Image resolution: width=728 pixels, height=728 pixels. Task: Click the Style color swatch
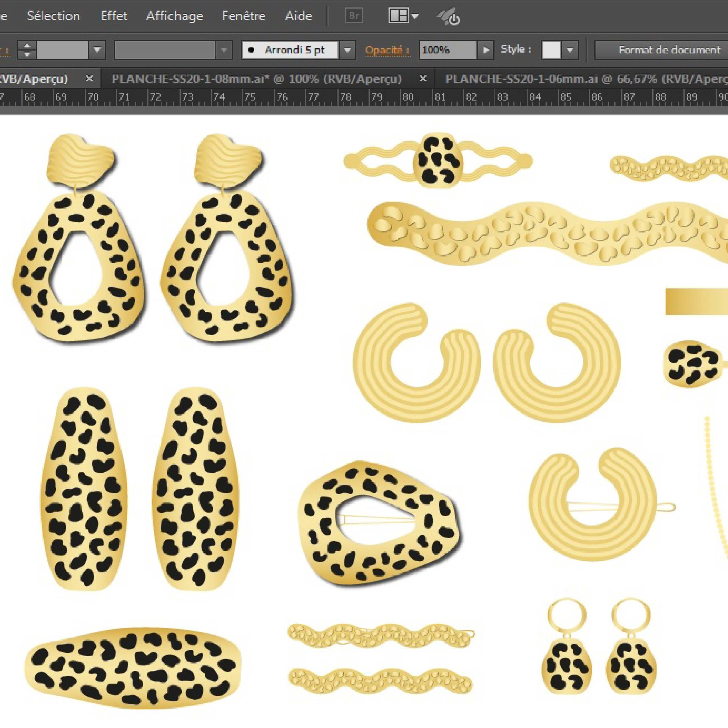point(551,50)
